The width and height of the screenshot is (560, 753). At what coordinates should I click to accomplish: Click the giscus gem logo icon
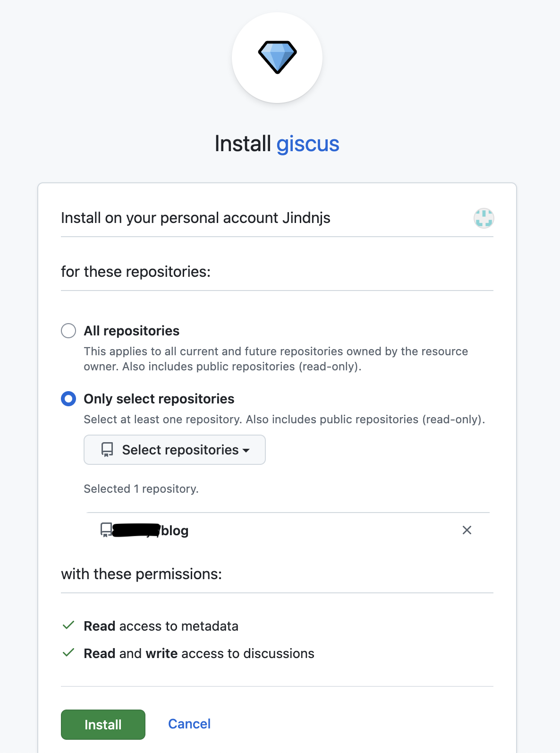277,57
